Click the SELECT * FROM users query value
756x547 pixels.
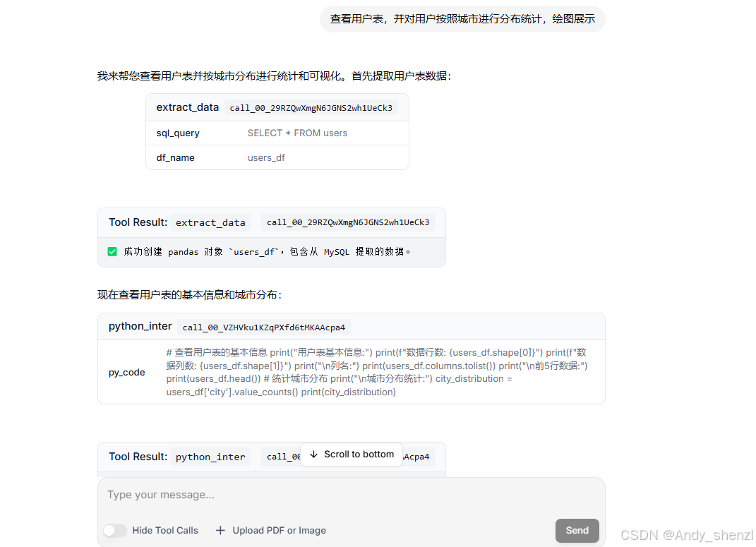(297, 133)
